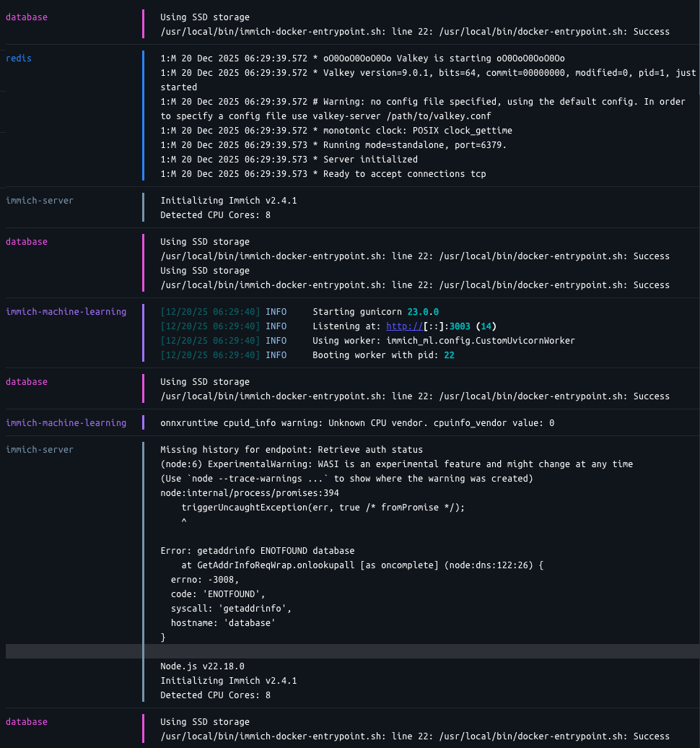The height and width of the screenshot is (748, 700).
Task: Click the immich-machine-learning service label
Action: coord(66,311)
